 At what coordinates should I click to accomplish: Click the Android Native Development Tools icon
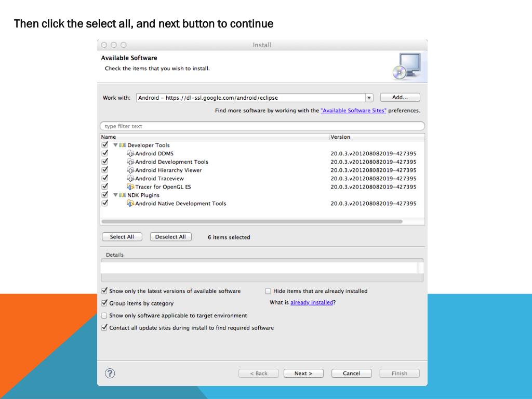[130, 203]
